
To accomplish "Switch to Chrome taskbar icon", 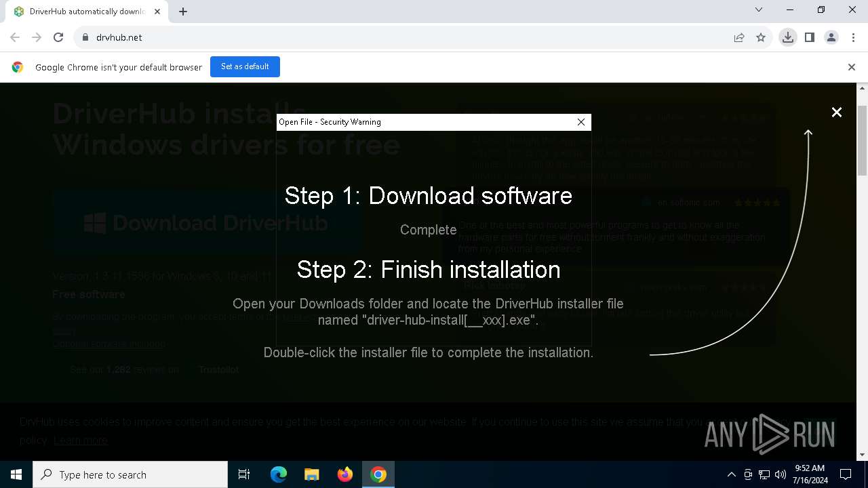I will 378,474.
